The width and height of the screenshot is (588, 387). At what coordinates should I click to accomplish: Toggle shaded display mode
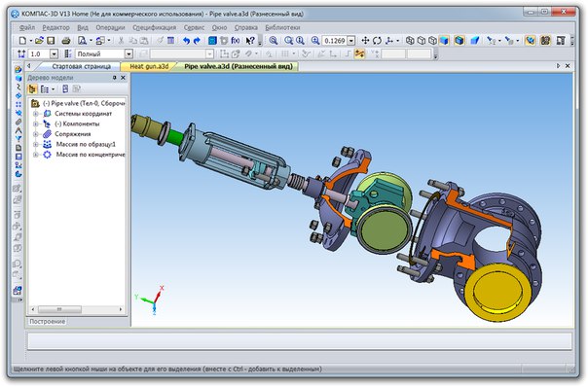pos(444,41)
